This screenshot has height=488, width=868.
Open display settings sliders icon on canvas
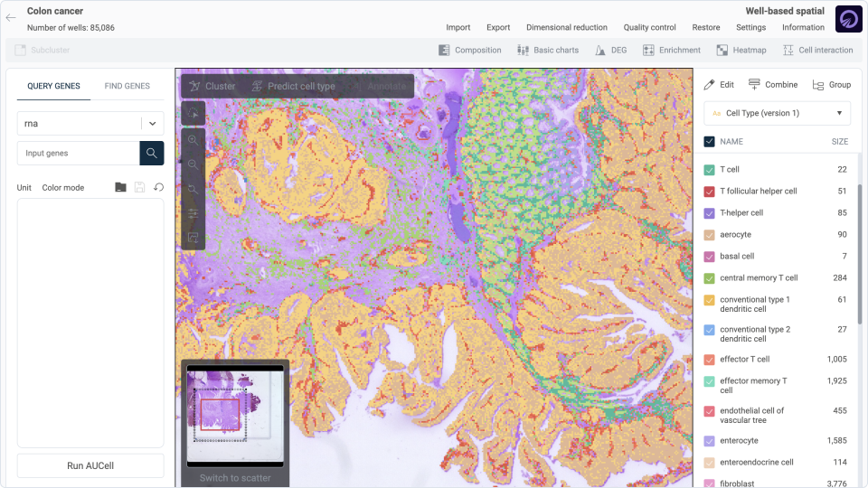[x=193, y=214]
